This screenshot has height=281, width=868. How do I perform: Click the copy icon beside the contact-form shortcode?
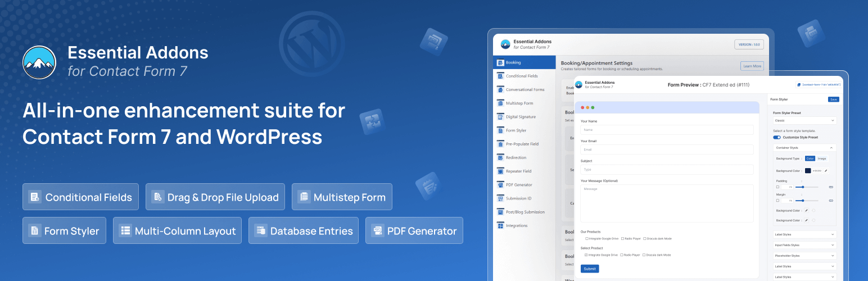[x=799, y=85]
